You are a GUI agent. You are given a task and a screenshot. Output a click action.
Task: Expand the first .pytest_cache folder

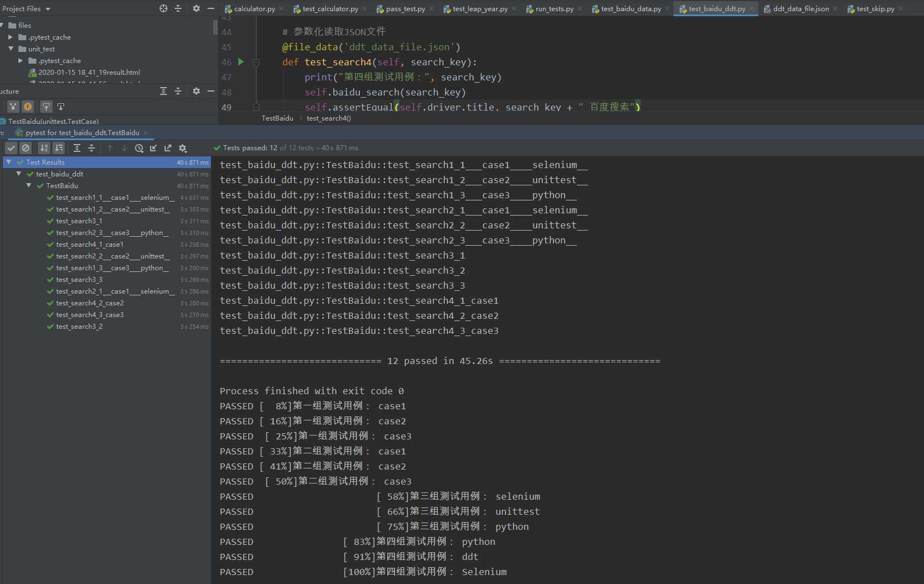tap(11, 37)
